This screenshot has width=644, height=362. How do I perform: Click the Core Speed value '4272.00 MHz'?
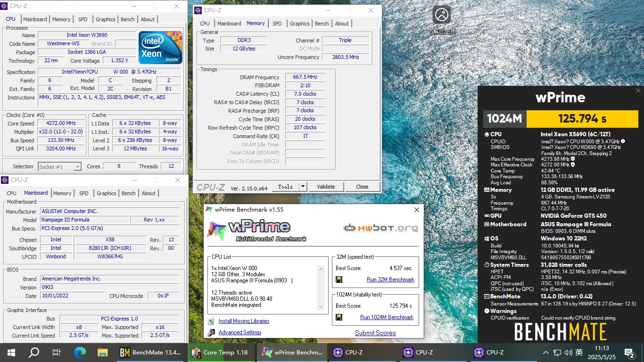pyautogui.click(x=61, y=123)
